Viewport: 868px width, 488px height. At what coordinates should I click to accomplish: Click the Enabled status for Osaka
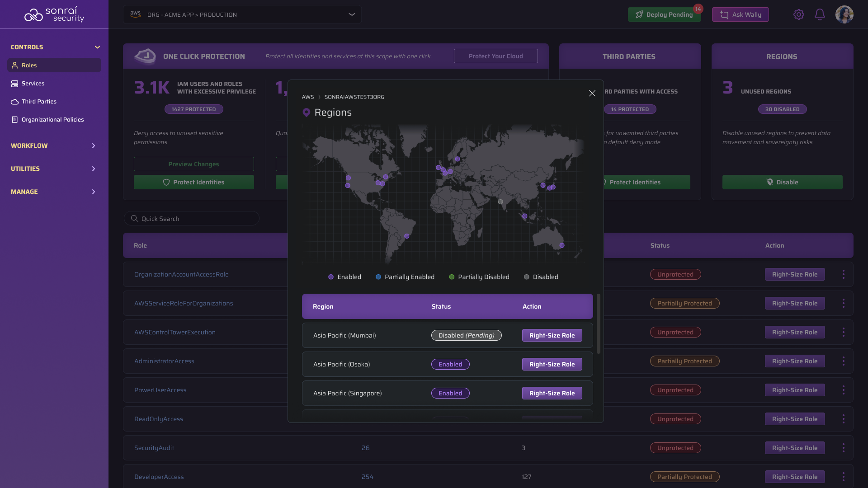[450, 364]
